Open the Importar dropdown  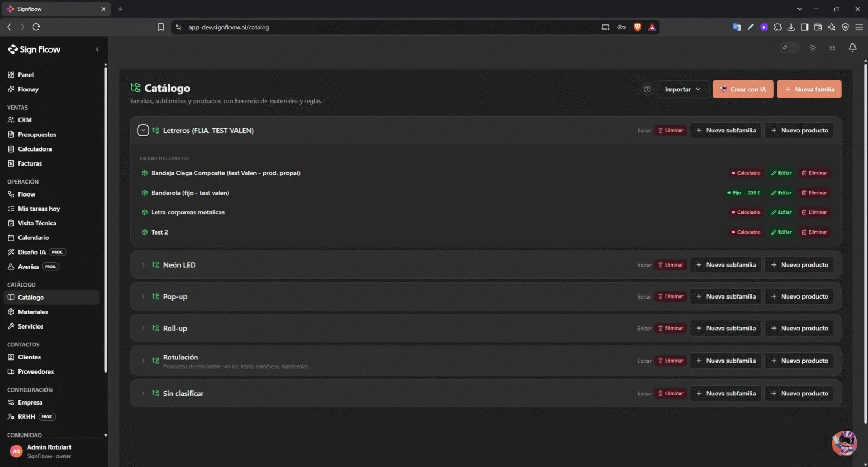(683, 89)
